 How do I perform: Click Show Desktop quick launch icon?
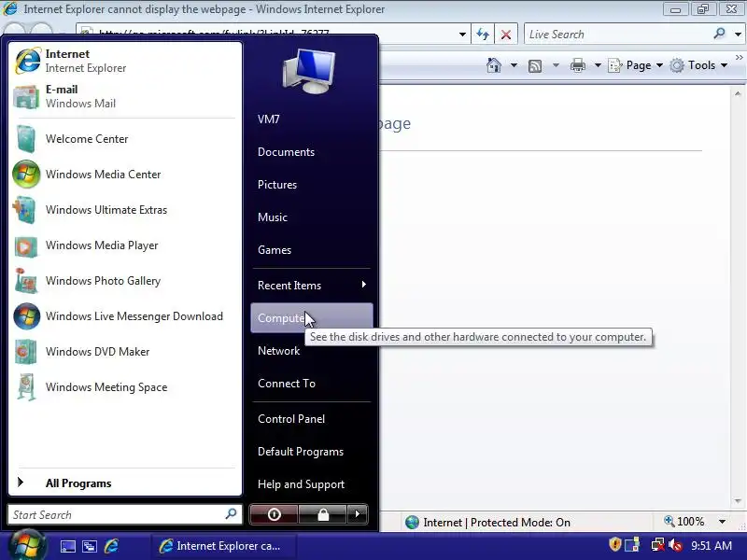click(x=67, y=546)
